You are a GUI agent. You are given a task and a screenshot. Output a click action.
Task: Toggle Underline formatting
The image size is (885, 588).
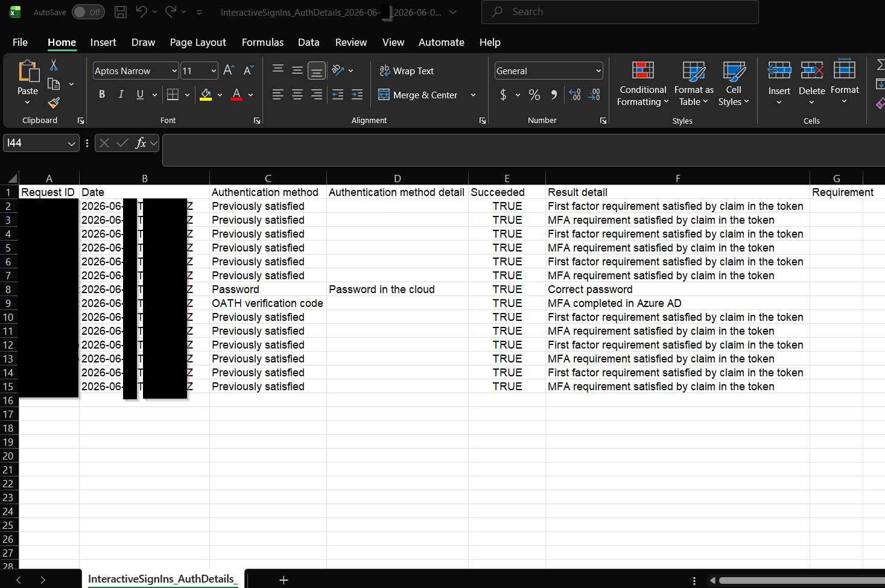(140, 94)
